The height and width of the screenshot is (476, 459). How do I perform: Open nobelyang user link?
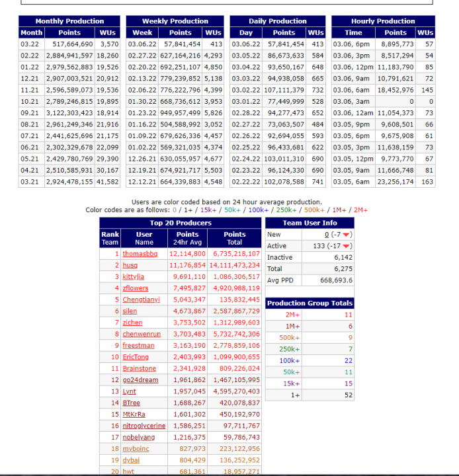tap(139, 438)
